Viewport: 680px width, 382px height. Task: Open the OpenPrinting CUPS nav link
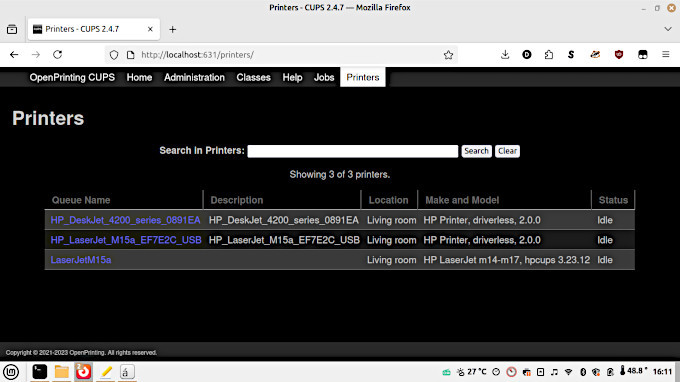pyautogui.click(x=72, y=77)
